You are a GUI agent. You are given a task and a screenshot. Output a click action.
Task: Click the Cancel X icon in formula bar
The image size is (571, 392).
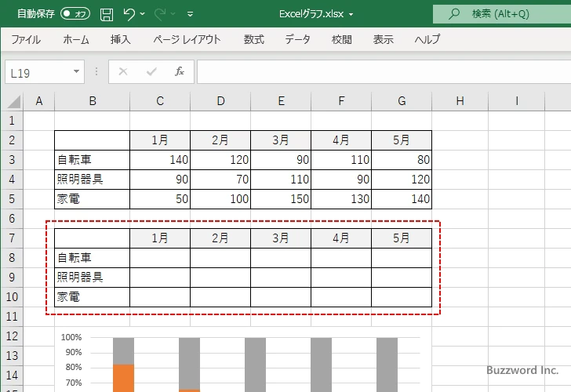[122, 71]
